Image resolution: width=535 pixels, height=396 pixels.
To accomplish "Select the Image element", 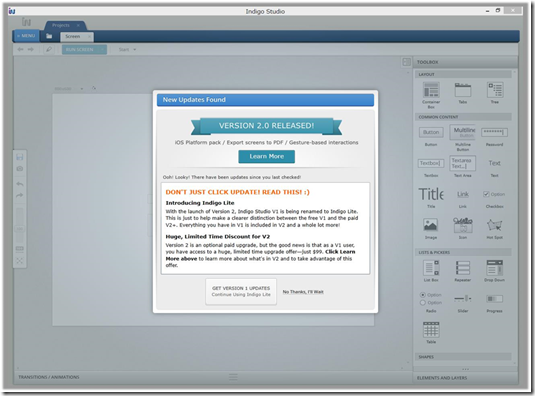I will 431,228.
